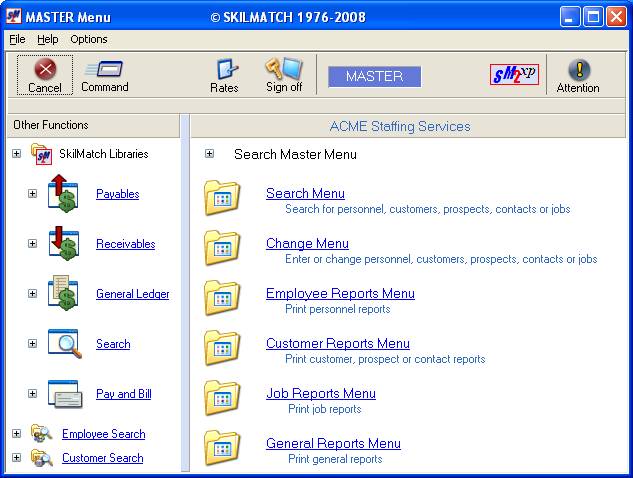Click the Job Reports Menu folder icon
Image resolution: width=633 pixels, height=478 pixels.
point(222,398)
